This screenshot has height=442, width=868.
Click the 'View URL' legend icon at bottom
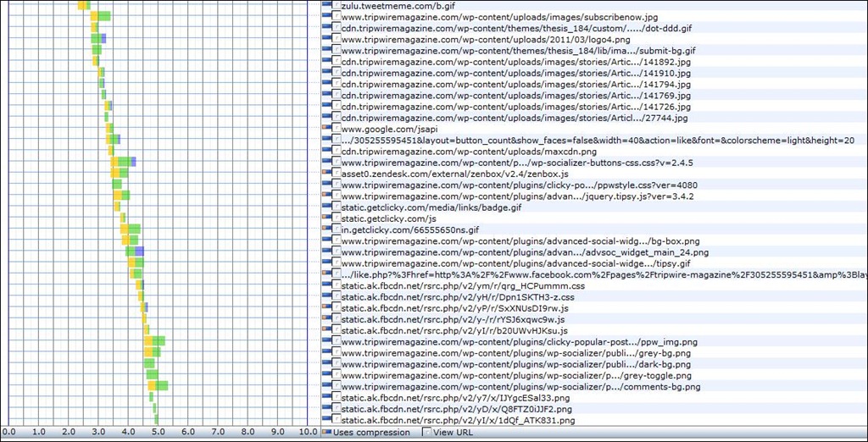(427, 432)
